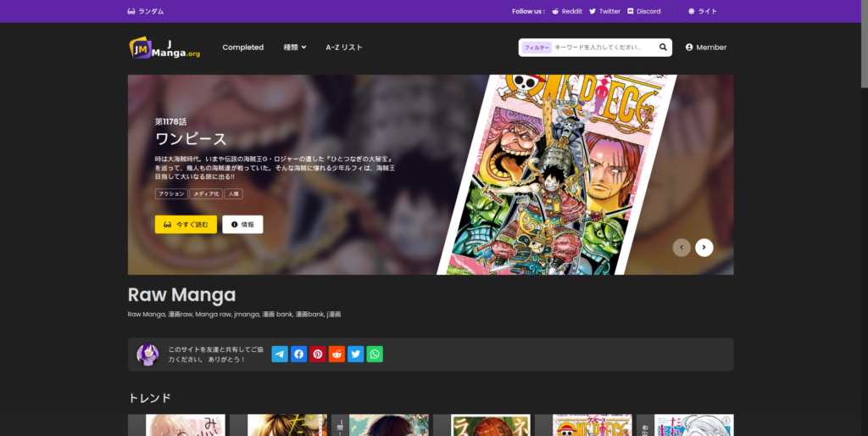Screen dimensions: 868x436
Task: Open the JManga.org logo home link
Action: point(164,48)
